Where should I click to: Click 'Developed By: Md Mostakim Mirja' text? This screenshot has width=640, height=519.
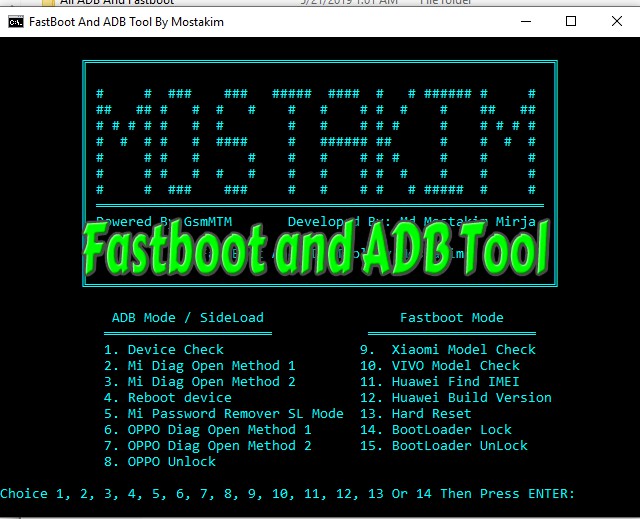[412, 222]
